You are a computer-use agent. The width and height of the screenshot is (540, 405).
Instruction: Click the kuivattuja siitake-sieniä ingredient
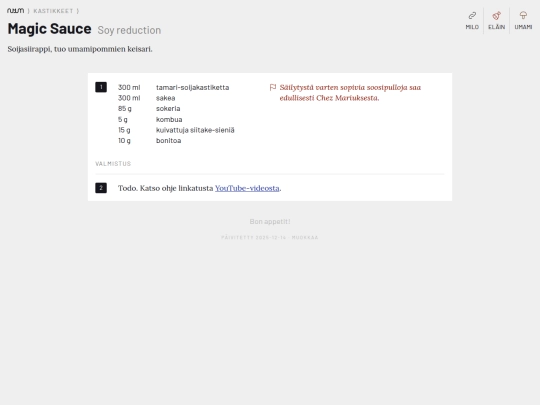(176, 130)
